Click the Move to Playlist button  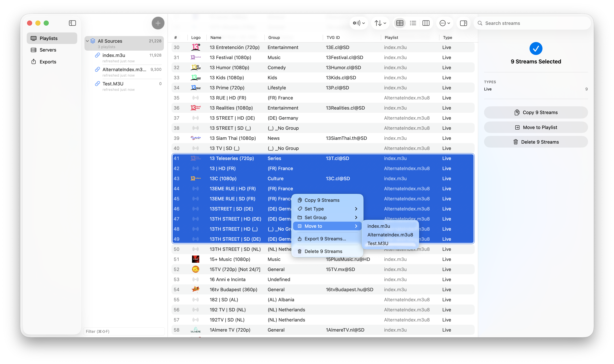pos(536,127)
